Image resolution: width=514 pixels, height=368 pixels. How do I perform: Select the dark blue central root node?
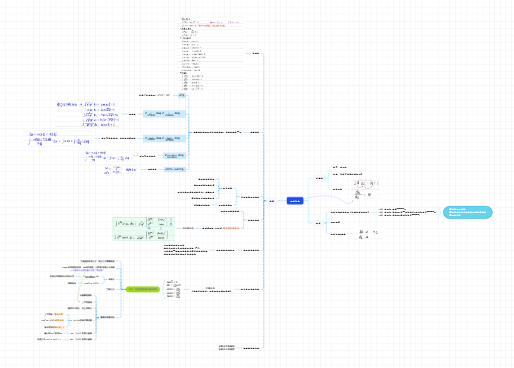coord(295,201)
